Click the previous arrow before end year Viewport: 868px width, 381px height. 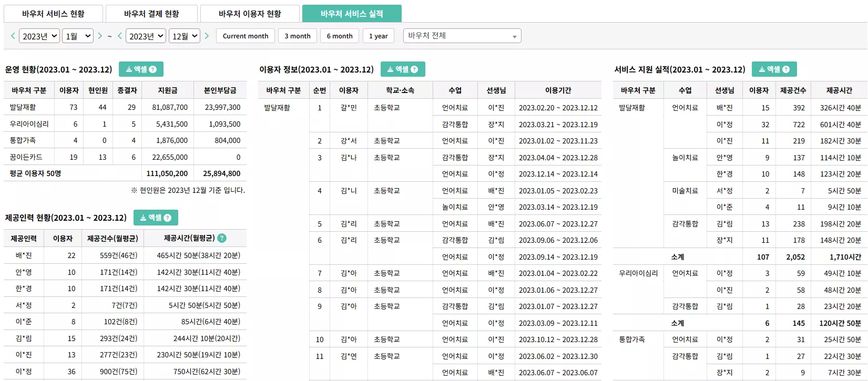pyautogui.click(x=120, y=36)
